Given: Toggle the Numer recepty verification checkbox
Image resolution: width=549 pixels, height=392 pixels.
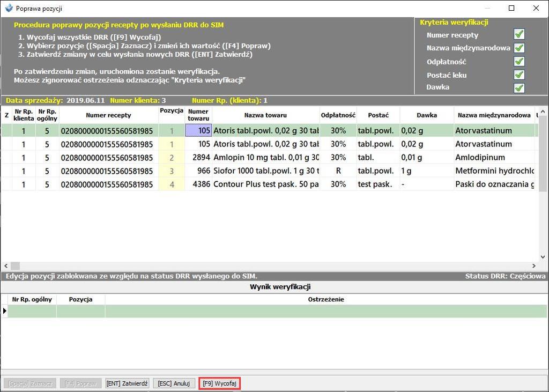Looking at the screenshot, I should point(519,34).
